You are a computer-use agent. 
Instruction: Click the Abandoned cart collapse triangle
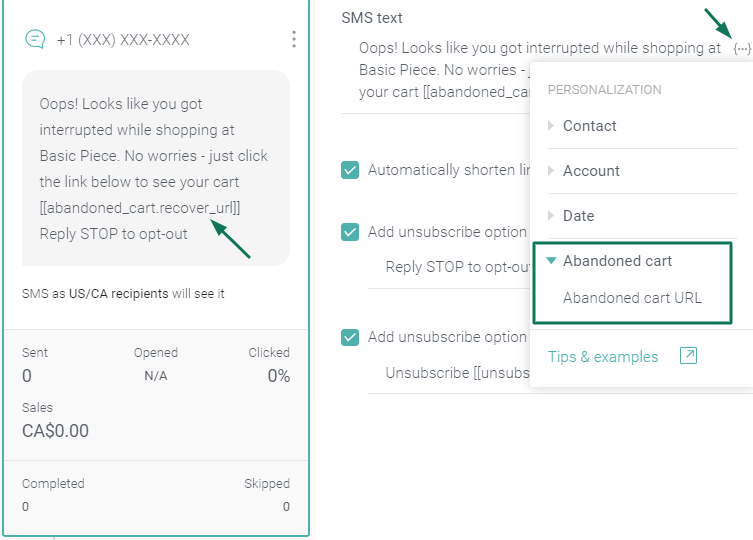[x=551, y=260]
